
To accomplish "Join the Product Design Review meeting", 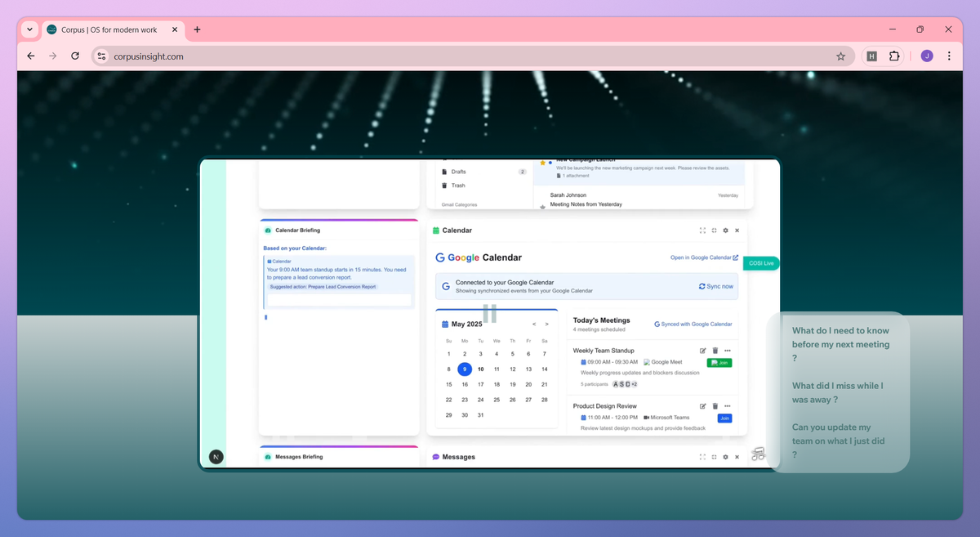I will pyautogui.click(x=724, y=418).
